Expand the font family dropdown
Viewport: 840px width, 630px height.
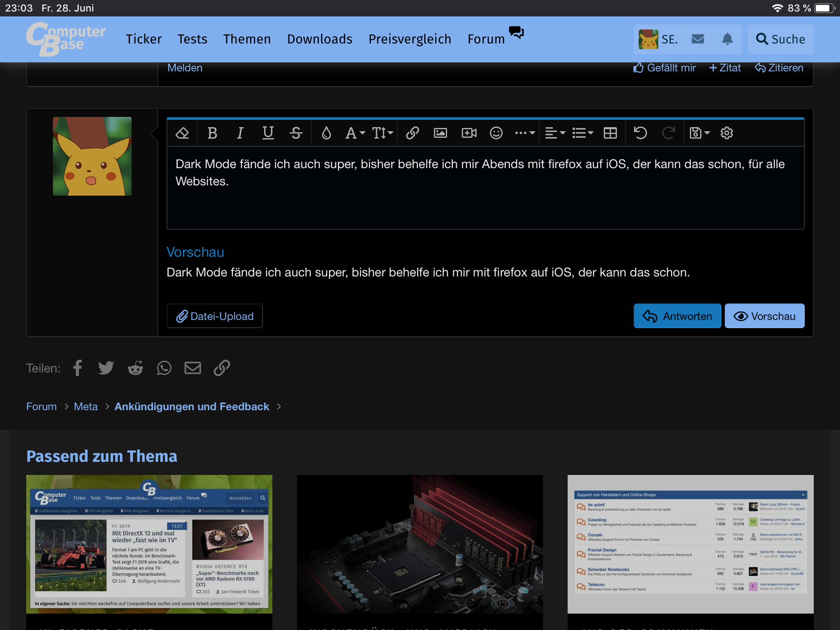[x=355, y=133]
